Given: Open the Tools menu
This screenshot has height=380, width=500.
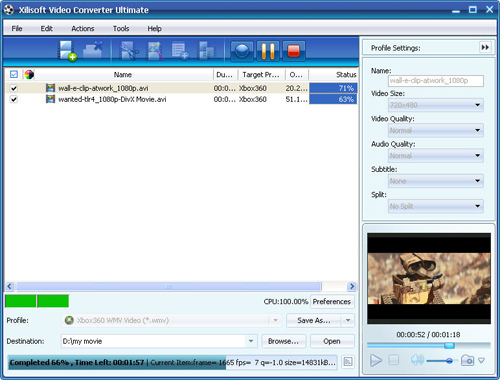Looking at the screenshot, I should (x=121, y=29).
